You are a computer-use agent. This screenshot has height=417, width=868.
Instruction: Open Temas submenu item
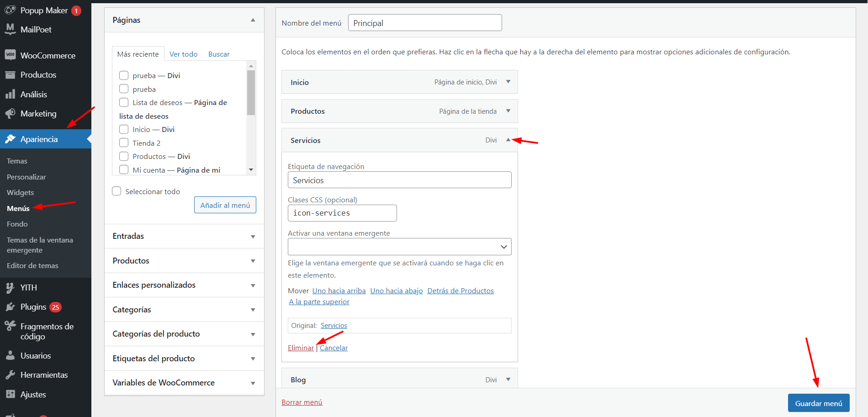tap(17, 161)
